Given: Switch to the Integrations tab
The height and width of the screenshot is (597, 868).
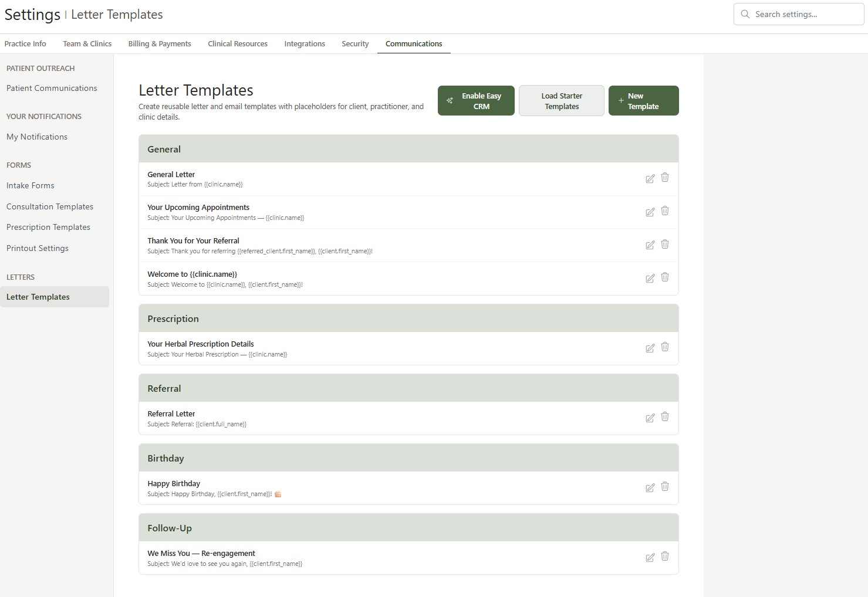Looking at the screenshot, I should (x=304, y=43).
